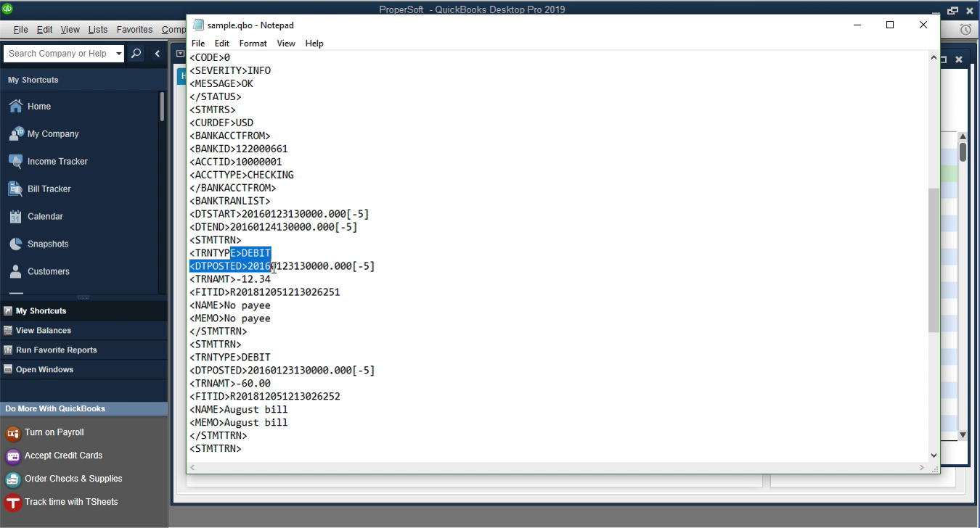Click the line <MEMO>No payee

point(230,318)
